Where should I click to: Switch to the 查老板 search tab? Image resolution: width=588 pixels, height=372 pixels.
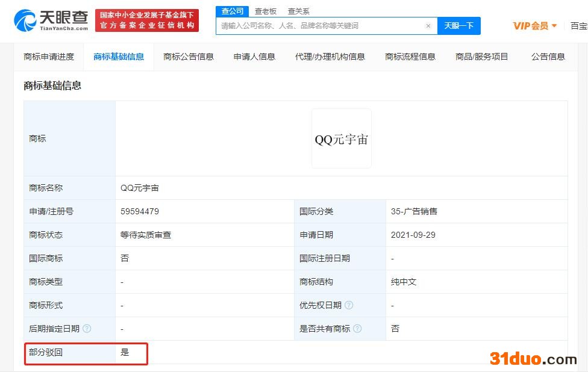[x=266, y=11]
